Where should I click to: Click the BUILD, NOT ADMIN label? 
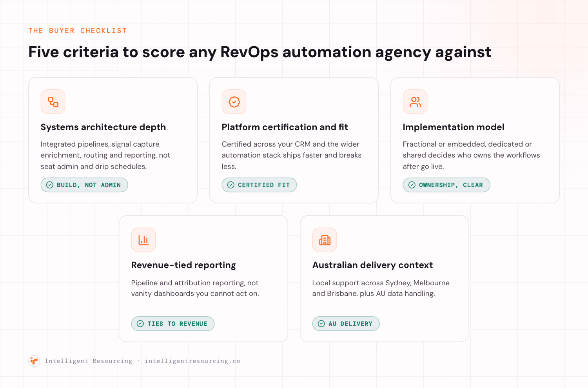tap(89, 185)
